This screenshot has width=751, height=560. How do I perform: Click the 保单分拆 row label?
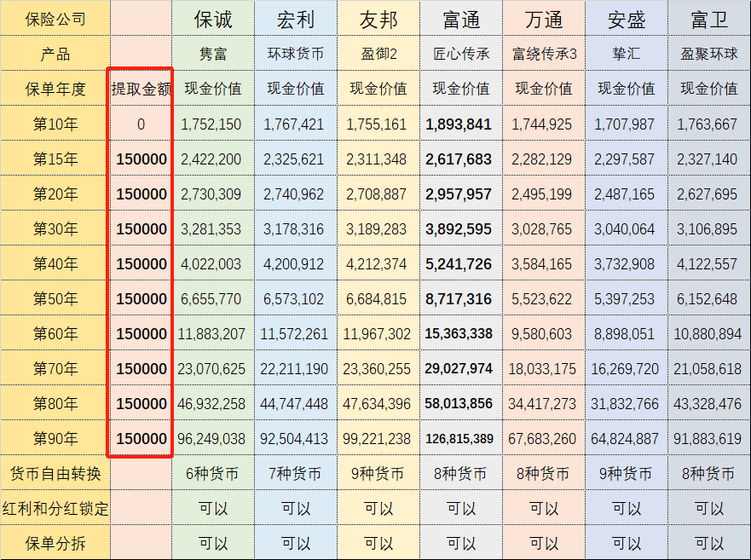click(x=55, y=543)
